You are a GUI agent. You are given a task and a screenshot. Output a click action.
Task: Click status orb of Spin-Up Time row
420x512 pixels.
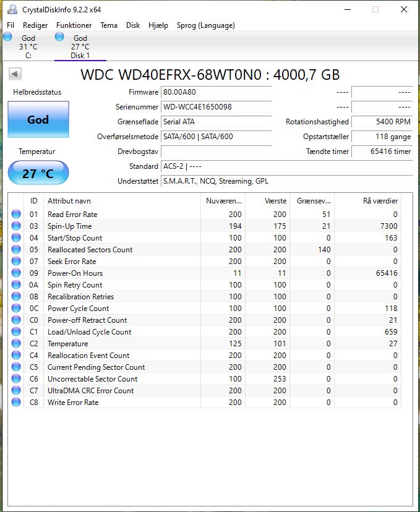point(16,226)
